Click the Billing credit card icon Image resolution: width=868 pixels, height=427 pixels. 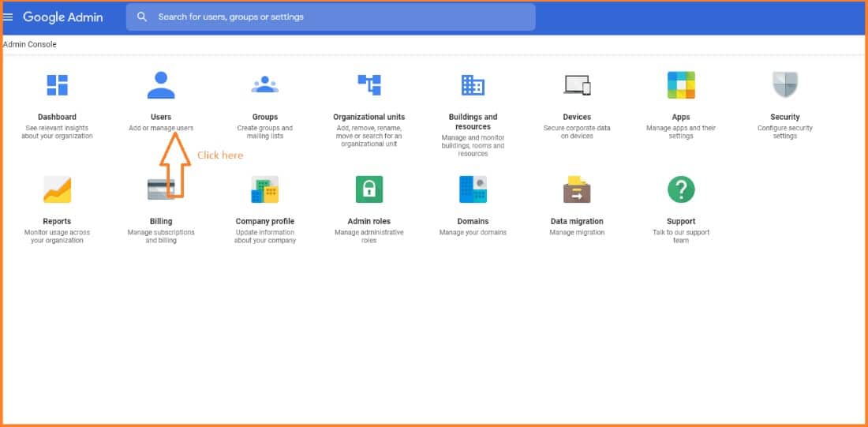pos(161,189)
